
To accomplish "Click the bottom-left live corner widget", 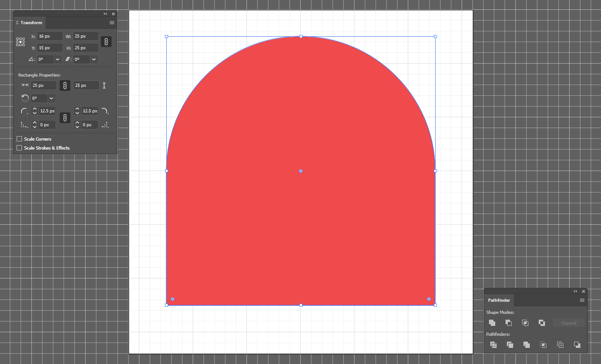I will pos(173,299).
